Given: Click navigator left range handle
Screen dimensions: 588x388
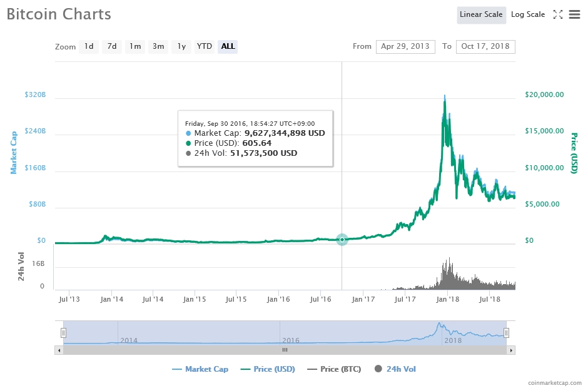Looking at the screenshot, I should [x=63, y=333].
